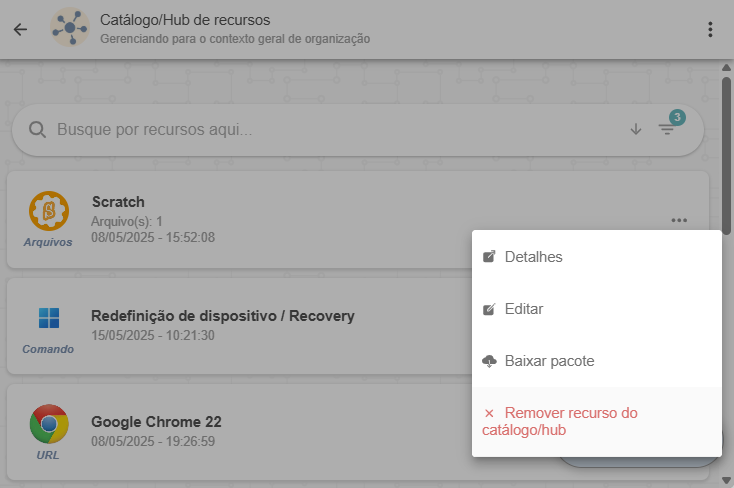Open Scratch item three-dot options menu
734x488 pixels.
tap(680, 220)
